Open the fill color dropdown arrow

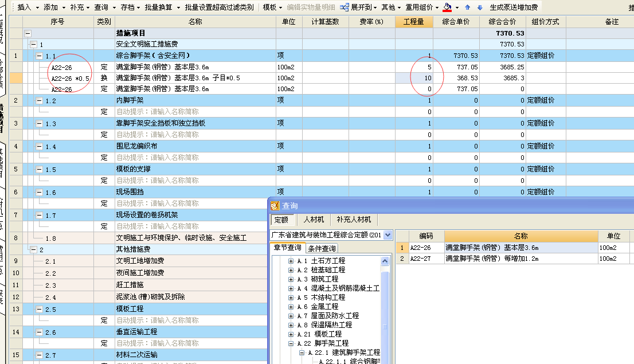457,7
